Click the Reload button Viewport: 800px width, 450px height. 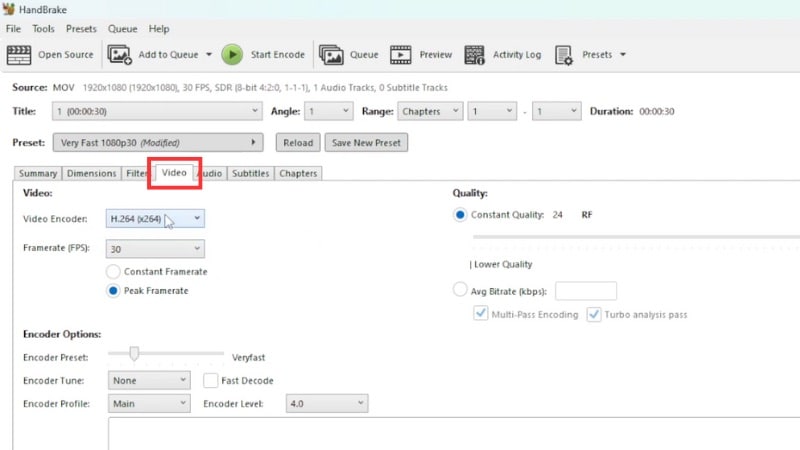pyautogui.click(x=298, y=143)
